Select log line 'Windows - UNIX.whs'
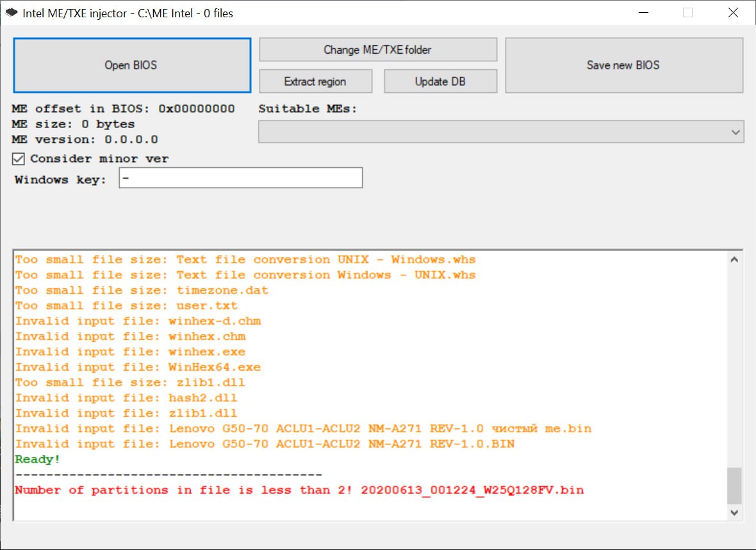The image size is (756, 550). tap(245, 275)
